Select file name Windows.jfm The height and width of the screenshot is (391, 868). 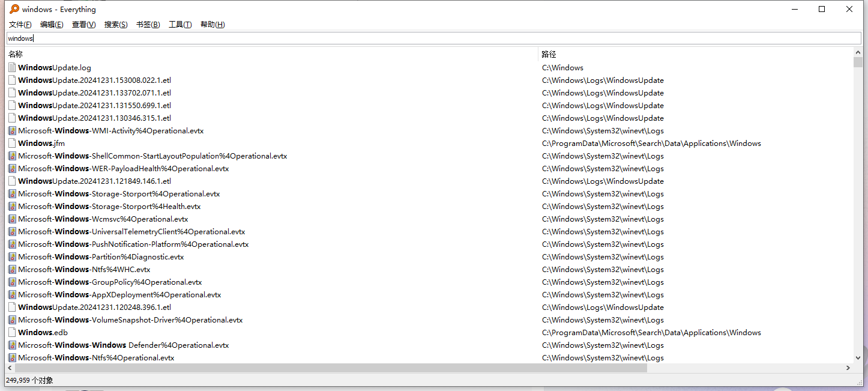tap(41, 144)
